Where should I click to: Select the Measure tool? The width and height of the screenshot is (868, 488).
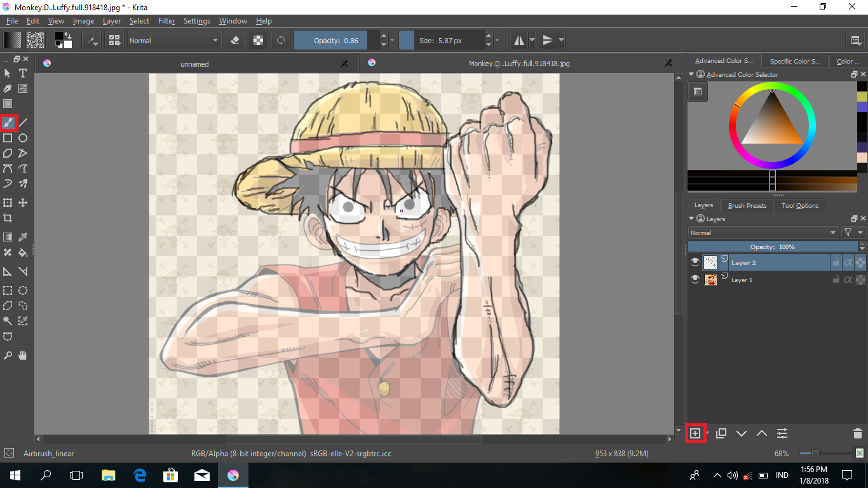tap(23, 271)
